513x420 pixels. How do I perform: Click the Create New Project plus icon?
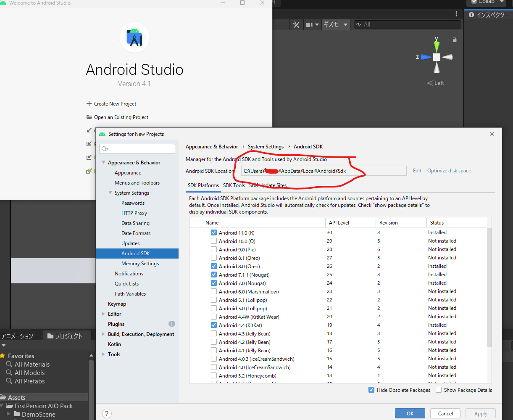coord(89,104)
